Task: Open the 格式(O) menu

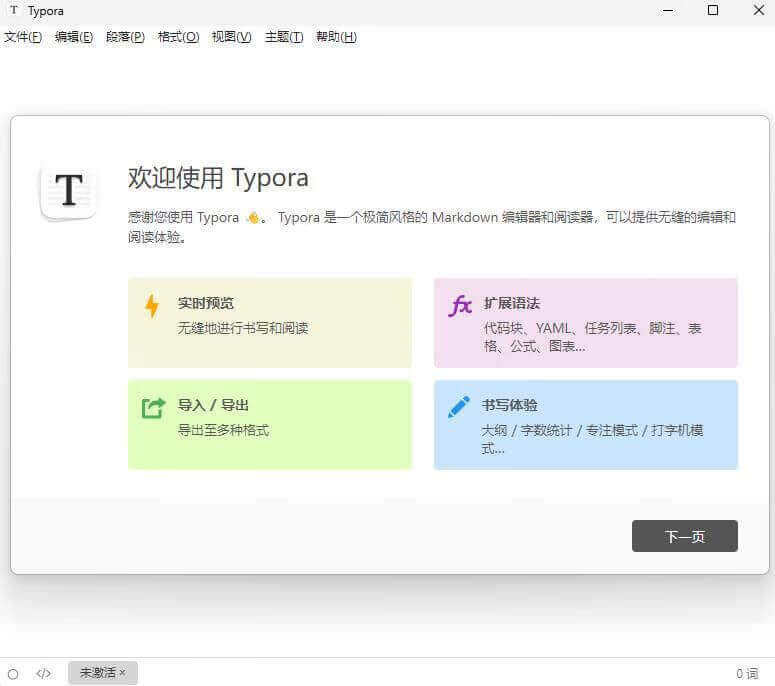Action: click(x=178, y=37)
